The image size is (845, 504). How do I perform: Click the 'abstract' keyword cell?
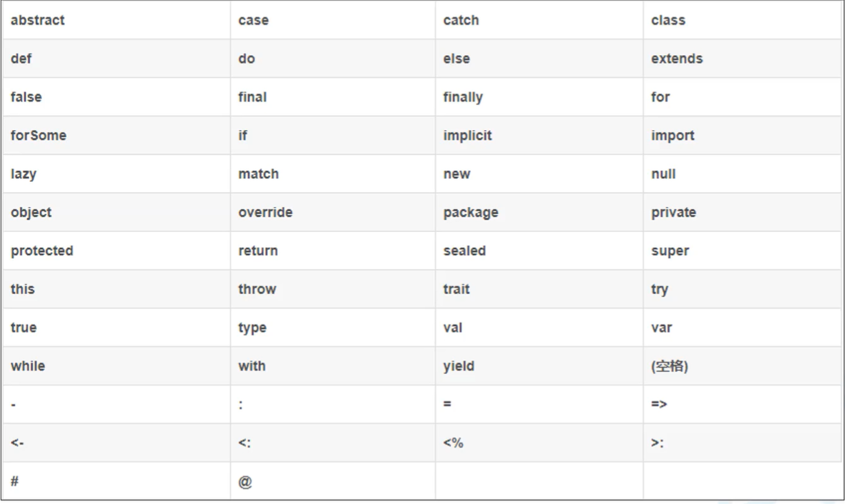coord(38,21)
